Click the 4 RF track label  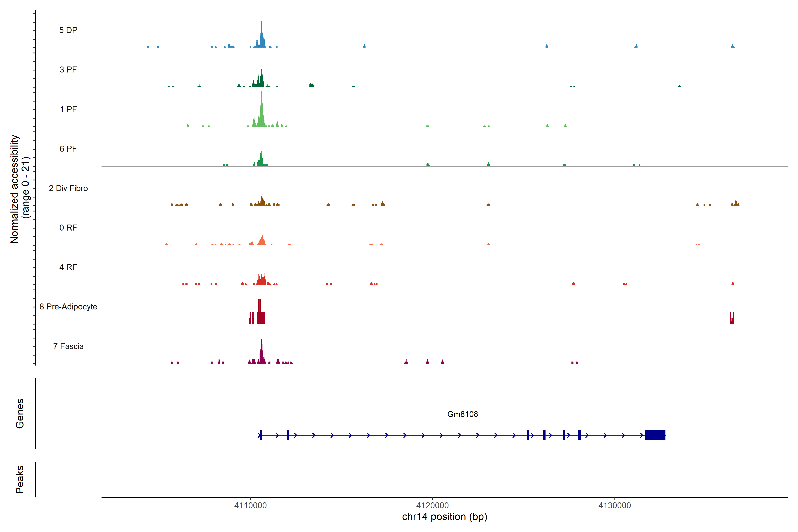pyautogui.click(x=68, y=267)
